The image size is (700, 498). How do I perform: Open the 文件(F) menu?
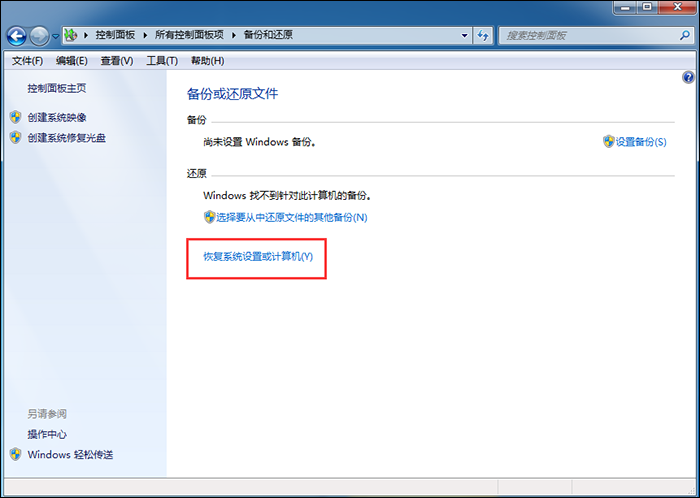point(27,61)
